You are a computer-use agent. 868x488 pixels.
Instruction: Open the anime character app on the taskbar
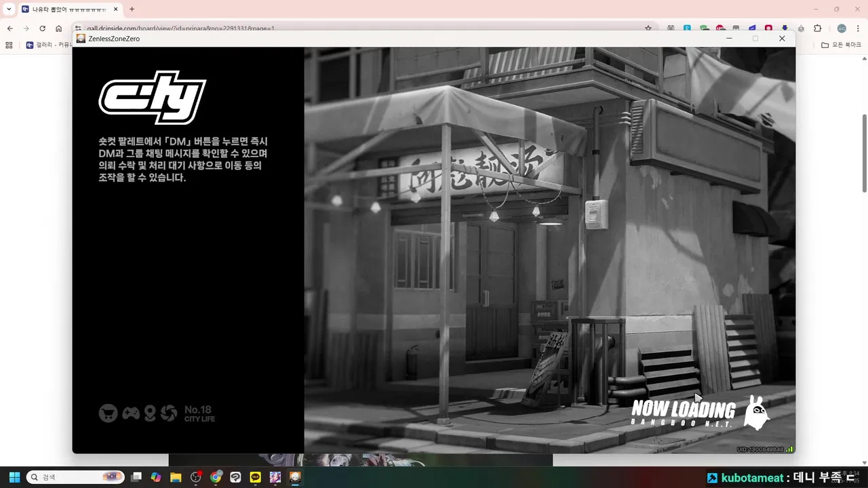[x=275, y=477]
